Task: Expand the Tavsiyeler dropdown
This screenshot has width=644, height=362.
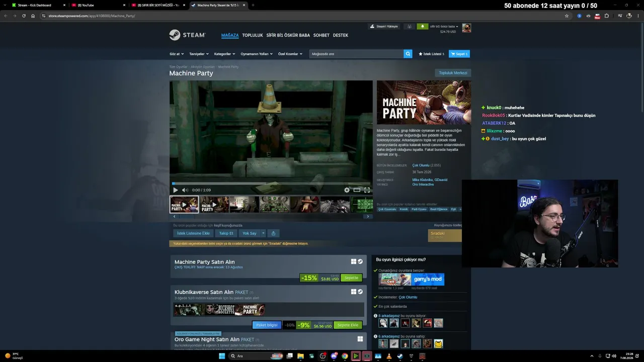Action: (199, 54)
